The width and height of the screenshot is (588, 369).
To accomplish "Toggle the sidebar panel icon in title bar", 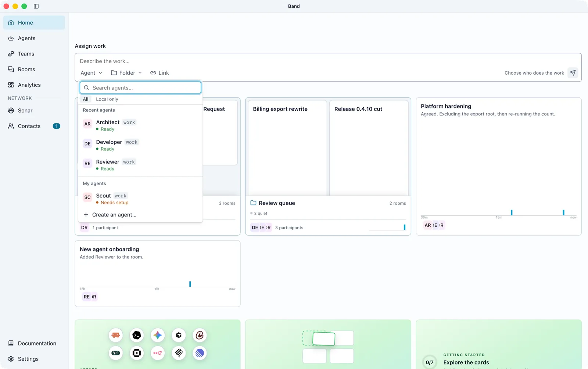I will click(x=36, y=6).
